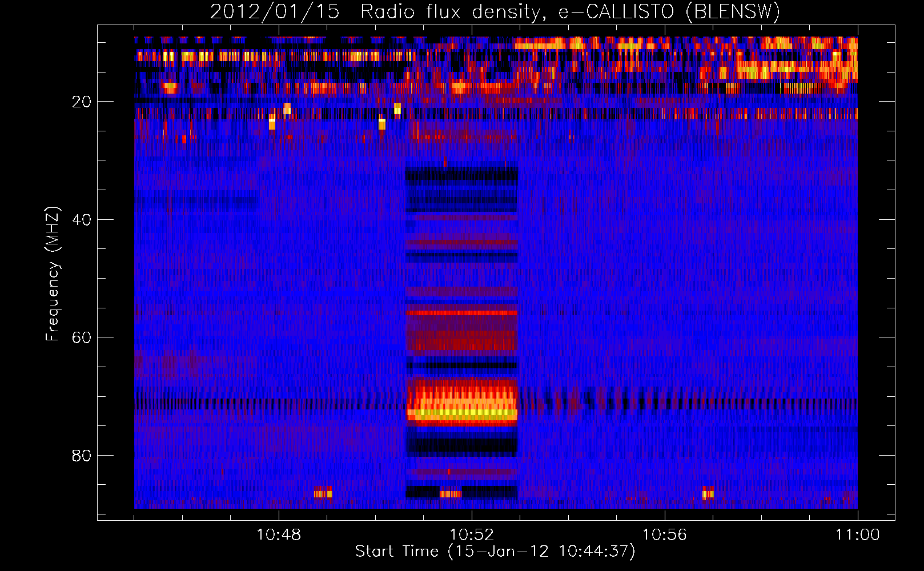
Task: Click the 11:00 time tick label
Action: 858,535
